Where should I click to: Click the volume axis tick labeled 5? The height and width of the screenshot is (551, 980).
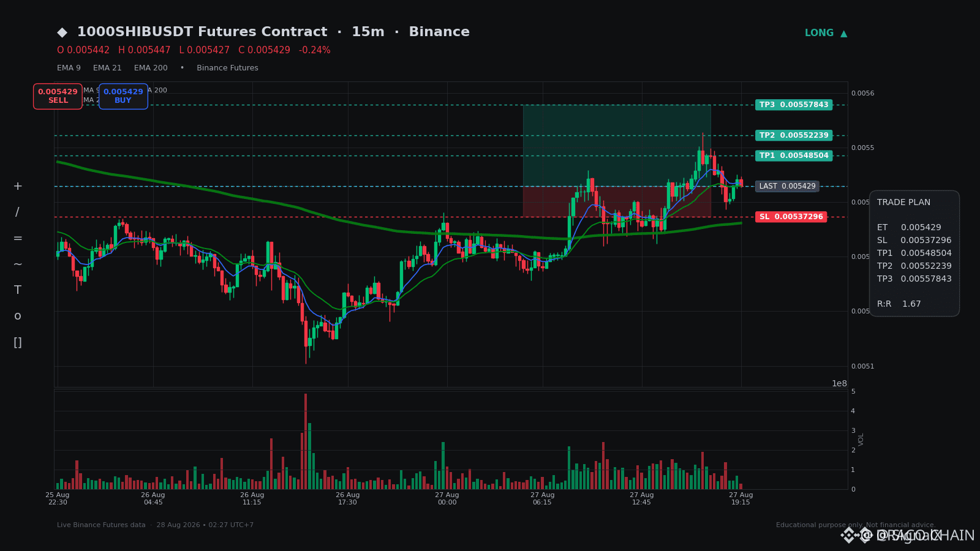click(x=853, y=391)
